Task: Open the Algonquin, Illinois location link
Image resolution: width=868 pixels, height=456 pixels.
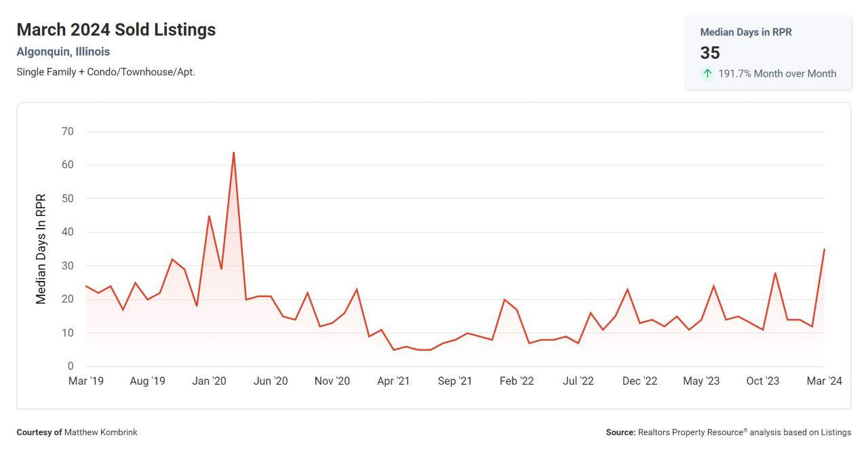Action: click(63, 52)
